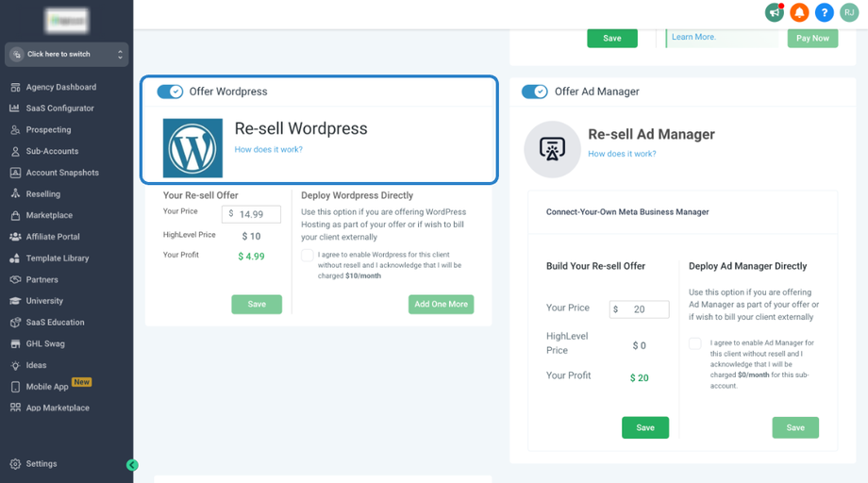
Task: Open Agency Dashboard menu item
Action: pos(61,87)
